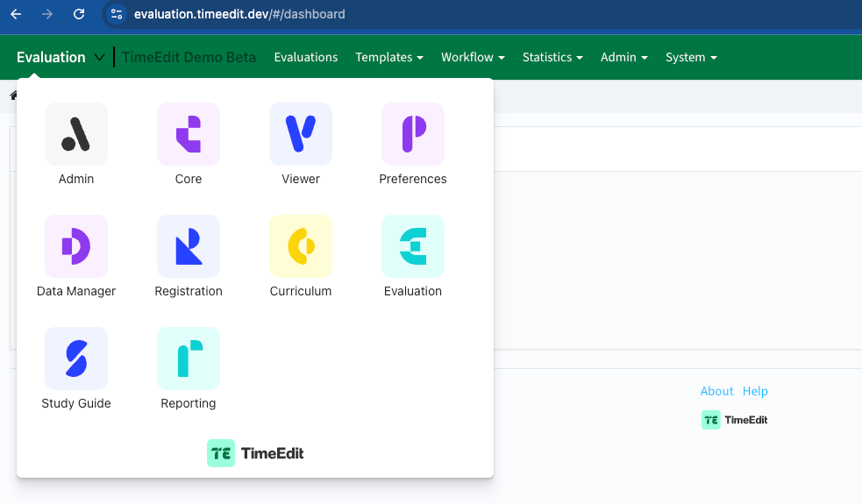Open the Admin dropdown in navbar
This screenshot has width=862, height=504.
pyautogui.click(x=624, y=57)
